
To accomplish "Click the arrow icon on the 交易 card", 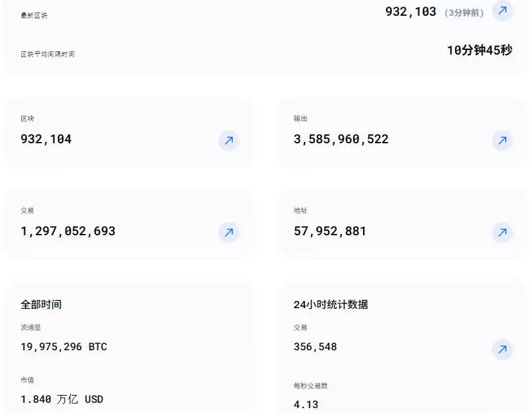I will [x=228, y=233].
